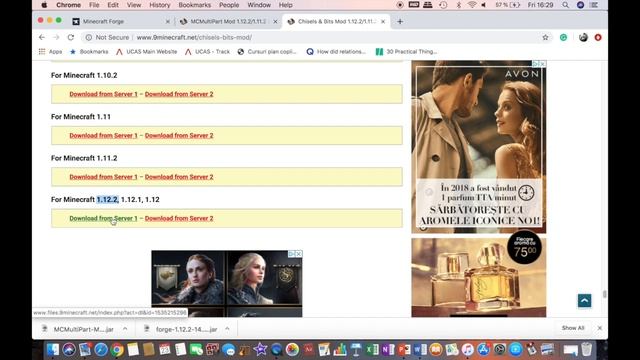Open the Apps shortcut in bookmarks bar
This screenshot has height=360, width=640.
pyautogui.click(x=50, y=51)
